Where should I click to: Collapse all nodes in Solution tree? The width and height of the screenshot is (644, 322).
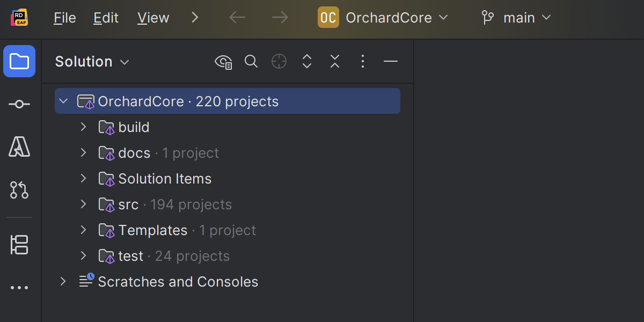[x=335, y=62]
